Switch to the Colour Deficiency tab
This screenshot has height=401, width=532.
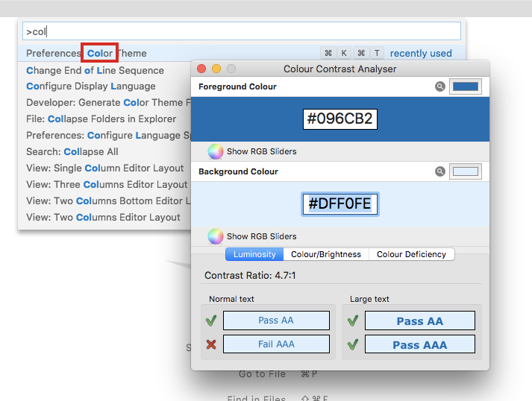click(412, 254)
